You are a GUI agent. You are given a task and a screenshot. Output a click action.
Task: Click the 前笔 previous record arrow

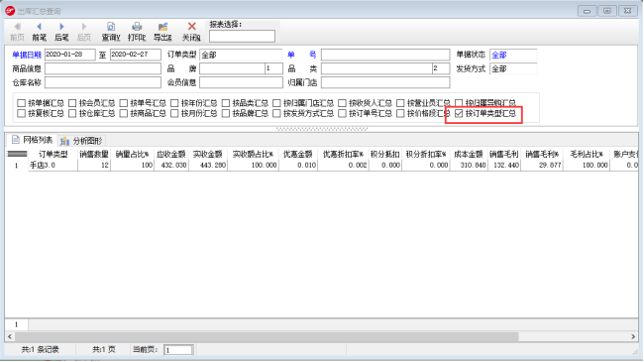39,32
